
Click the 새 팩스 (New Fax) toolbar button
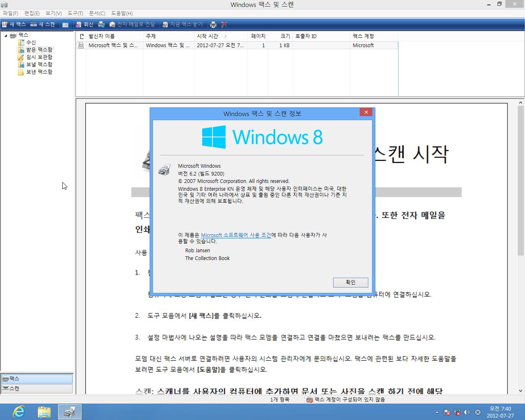tap(14, 25)
